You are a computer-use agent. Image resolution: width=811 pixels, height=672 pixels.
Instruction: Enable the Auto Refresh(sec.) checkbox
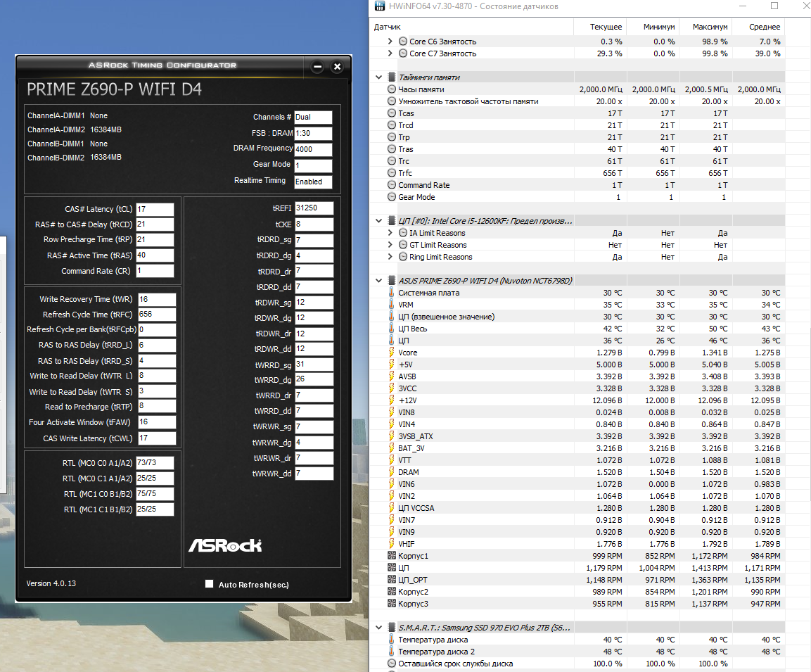click(x=209, y=583)
